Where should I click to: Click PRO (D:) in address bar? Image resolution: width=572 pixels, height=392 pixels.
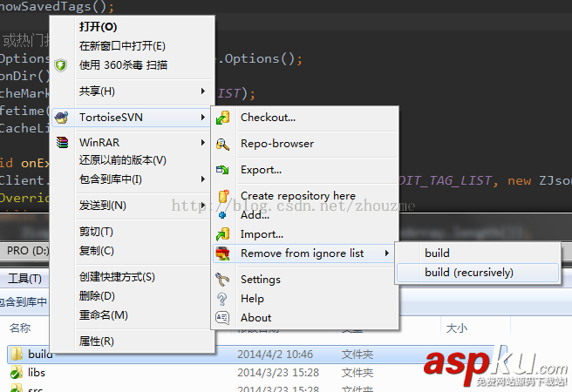click(28, 251)
